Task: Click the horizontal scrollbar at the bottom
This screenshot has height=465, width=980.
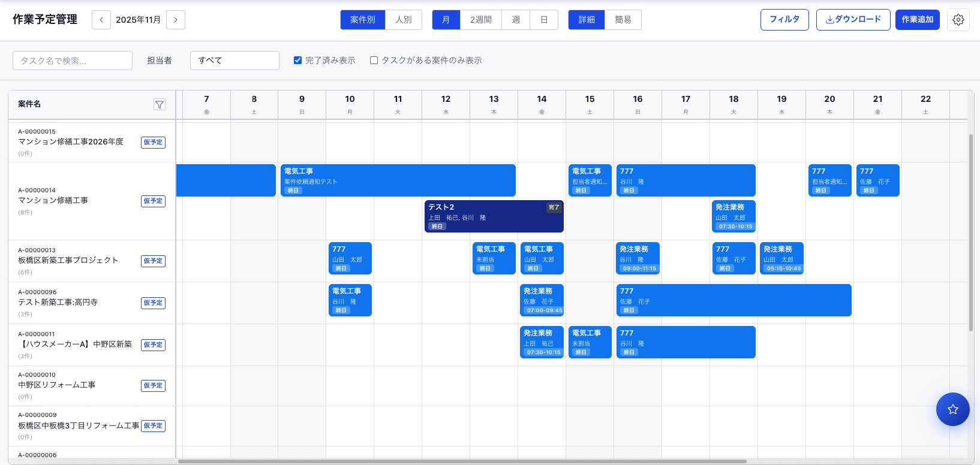Action: 462,461
